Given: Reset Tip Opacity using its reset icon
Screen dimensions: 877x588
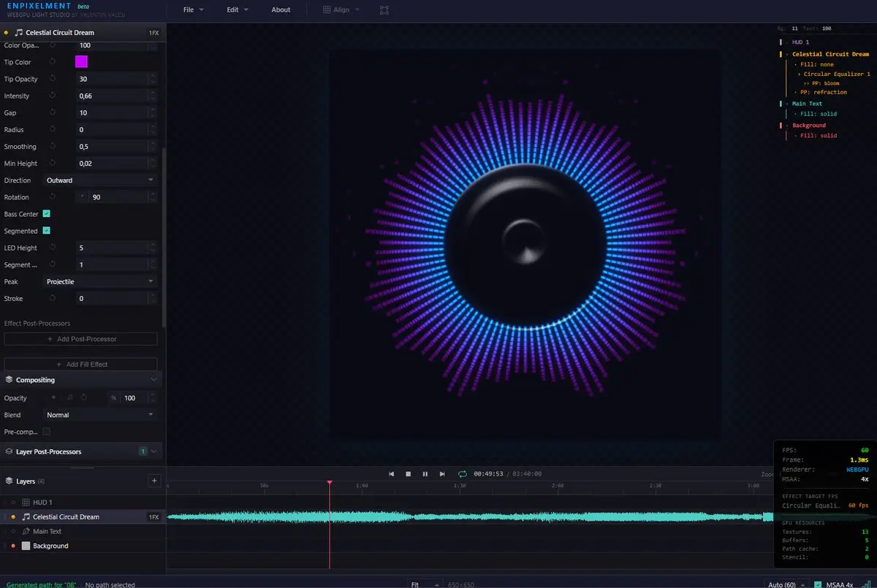Looking at the screenshot, I should coord(53,79).
